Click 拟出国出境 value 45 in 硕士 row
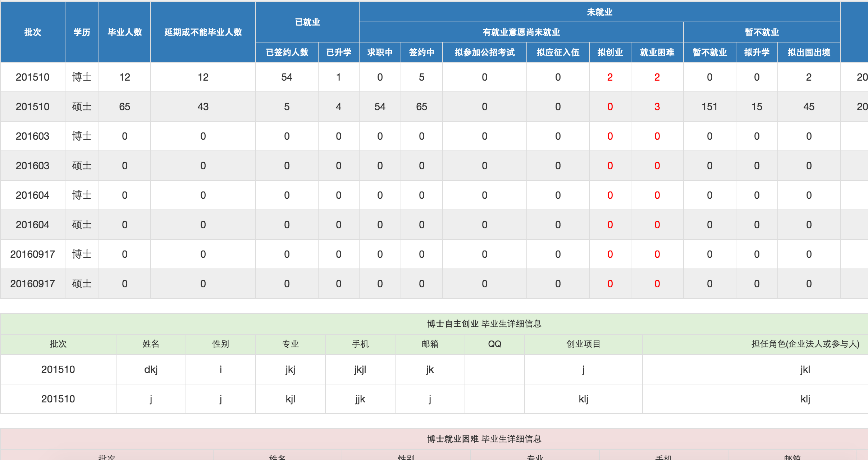The image size is (868, 460). 809,107
